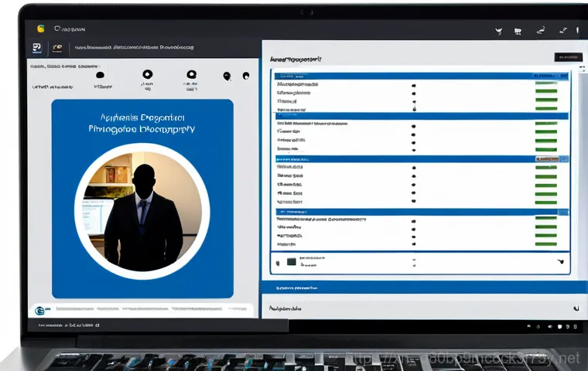Open the blue-and-white square icon in second toolbar
Screen dimensions: 588x371
coord(37,48)
